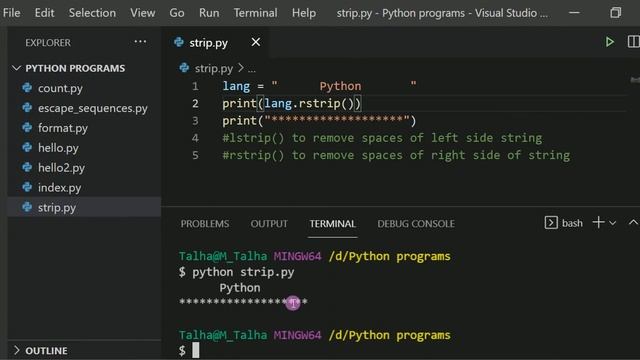Click the Python icon beside strip.py in explorer

pyautogui.click(x=27, y=207)
